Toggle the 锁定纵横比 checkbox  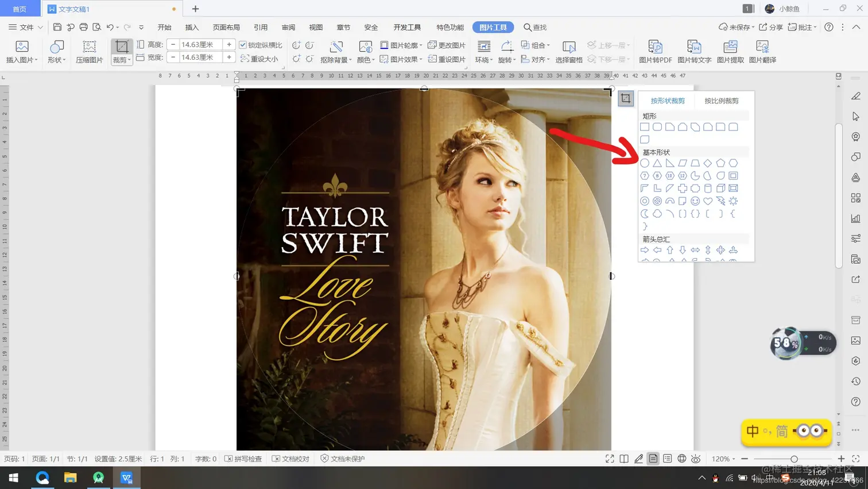(243, 45)
